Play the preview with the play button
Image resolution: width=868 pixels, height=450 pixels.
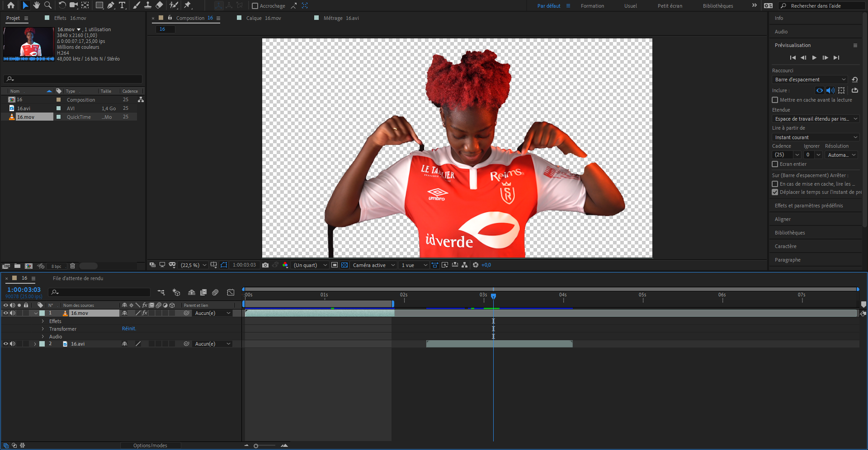coord(814,58)
